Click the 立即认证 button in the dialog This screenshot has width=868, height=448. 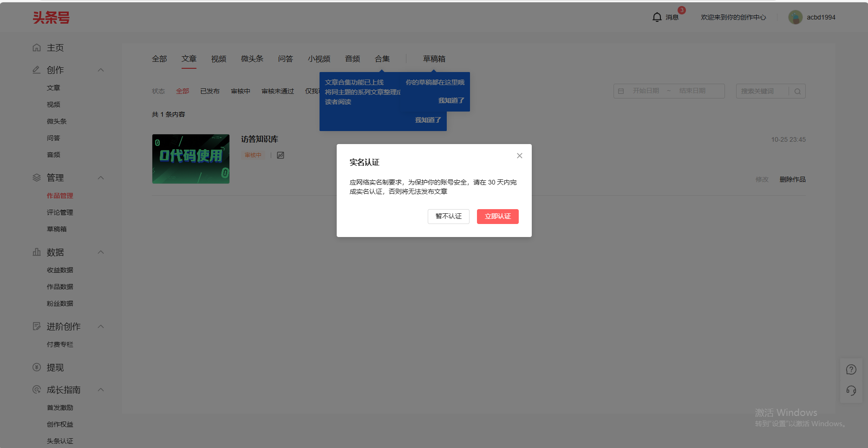pos(497,216)
